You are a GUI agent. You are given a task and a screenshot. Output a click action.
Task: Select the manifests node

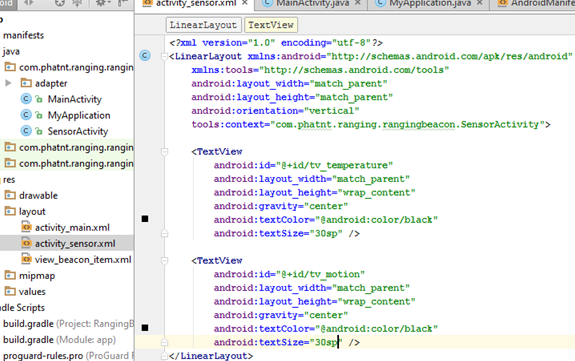pyautogui.click(x=23, y=35)
